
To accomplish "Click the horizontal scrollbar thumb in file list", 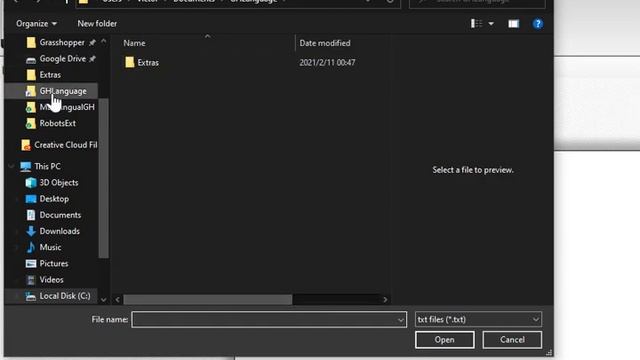I will (x=208, y=300).
